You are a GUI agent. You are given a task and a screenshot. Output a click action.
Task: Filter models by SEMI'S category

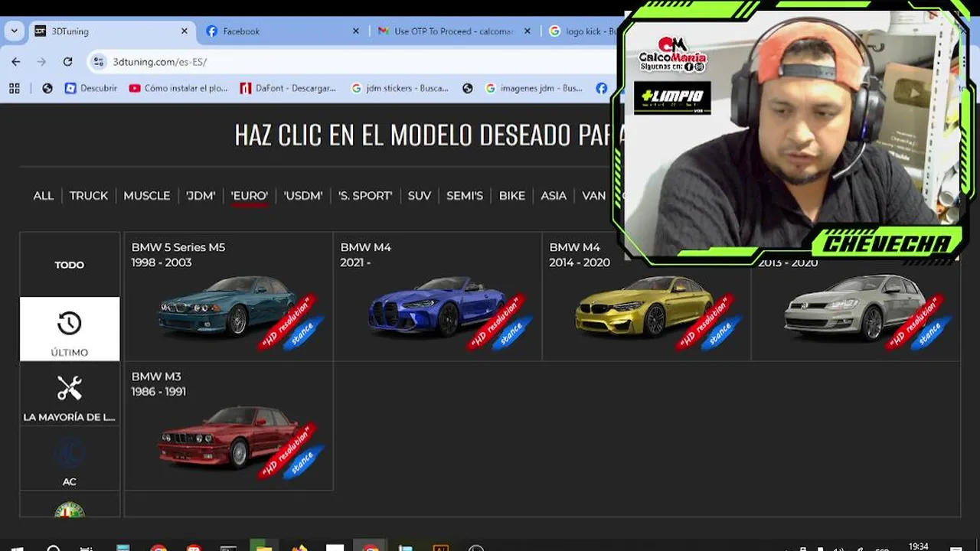(x=465, y=196)
